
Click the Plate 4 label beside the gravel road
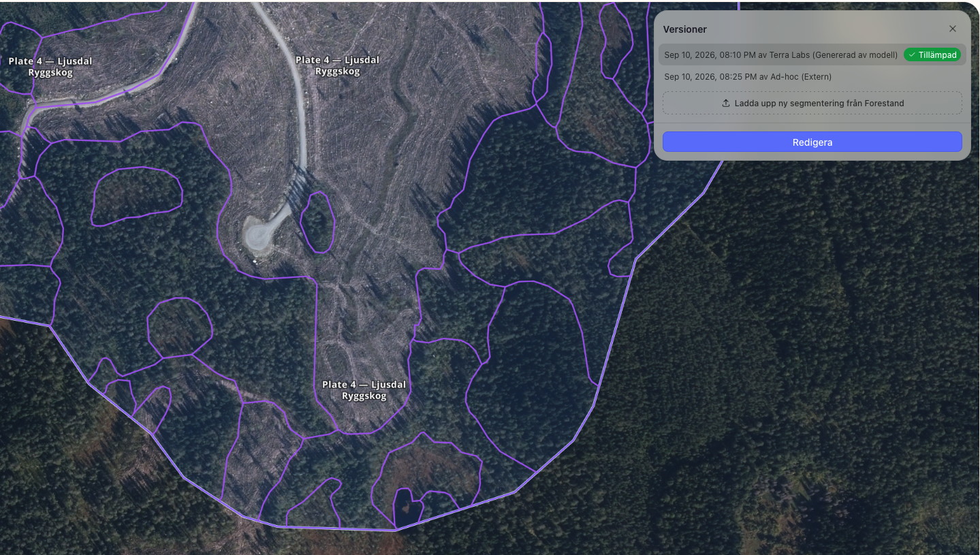(337, 66)
